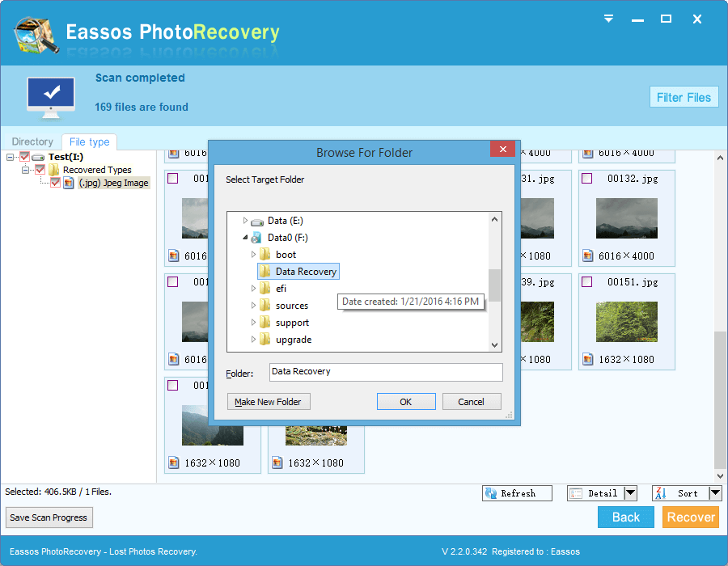The image size is (728, 566).
Task: Collapse the Data0 (F:) drive node
Action: point(245,238)
